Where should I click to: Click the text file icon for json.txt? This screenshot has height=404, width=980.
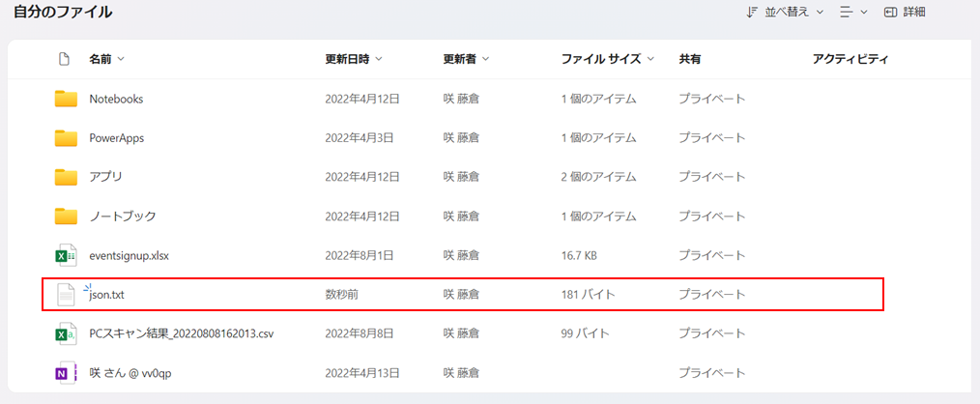[x=67, y=295]
